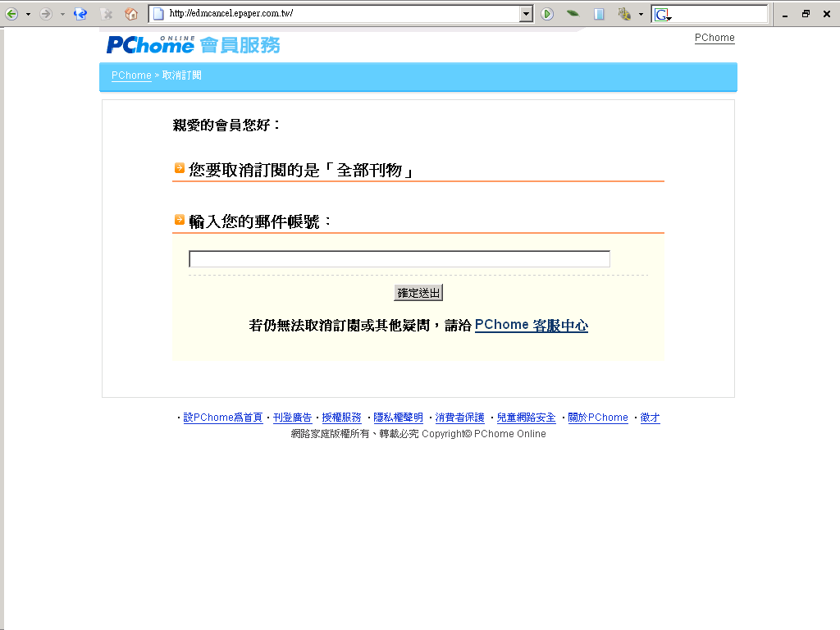Click the 隱私權聲明 footer link

pyautogui.click(x=398, y=418)
